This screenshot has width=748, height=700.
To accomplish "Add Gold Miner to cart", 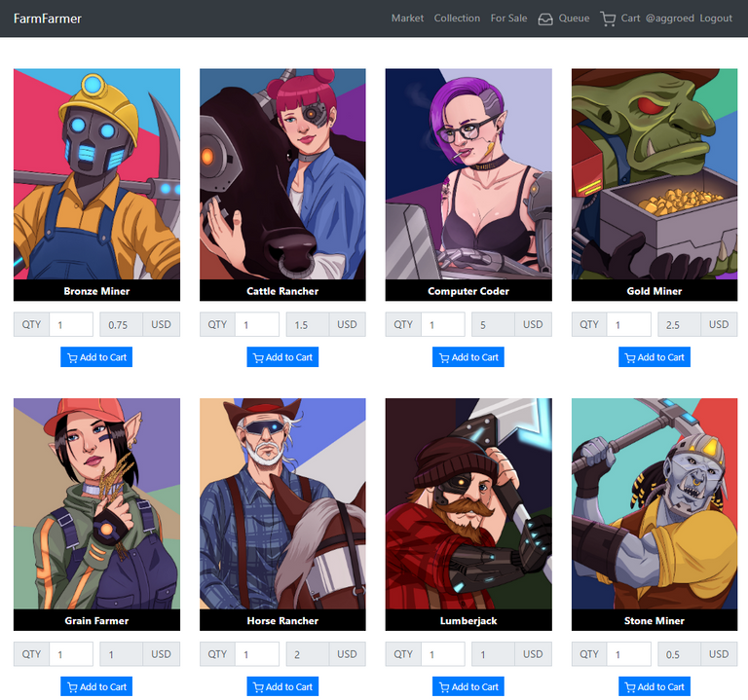I will (x=654, y=357).
